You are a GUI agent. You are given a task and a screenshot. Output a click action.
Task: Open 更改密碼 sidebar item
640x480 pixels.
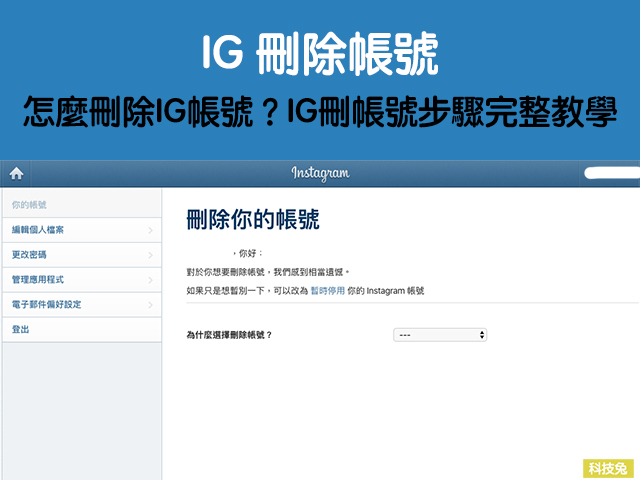pos(82,255)
